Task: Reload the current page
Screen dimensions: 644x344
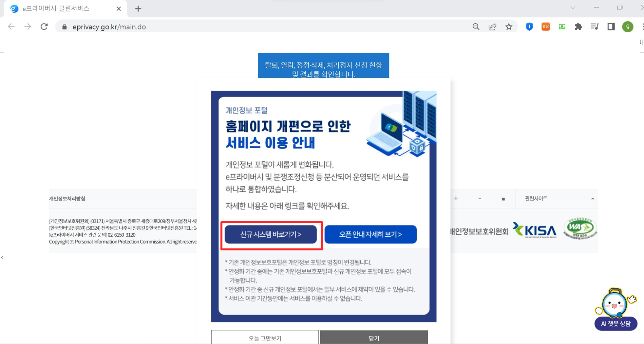Action: pos(44,27)
